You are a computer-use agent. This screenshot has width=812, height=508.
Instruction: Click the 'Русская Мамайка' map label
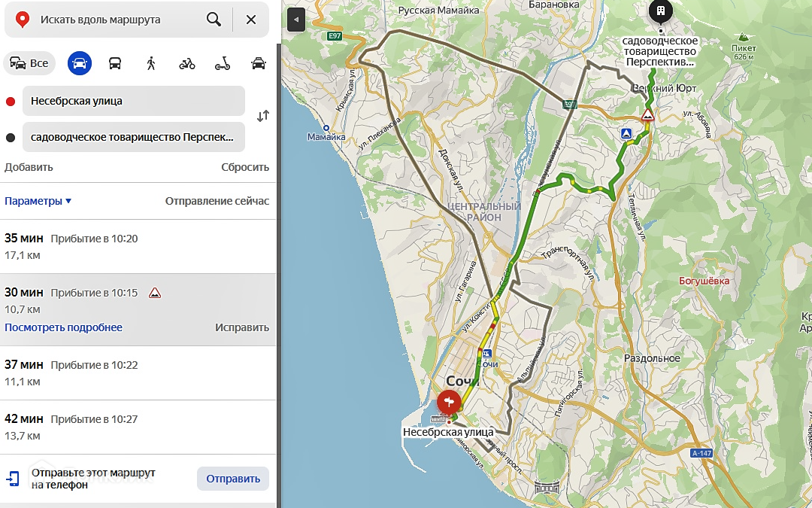pos(438,11)
